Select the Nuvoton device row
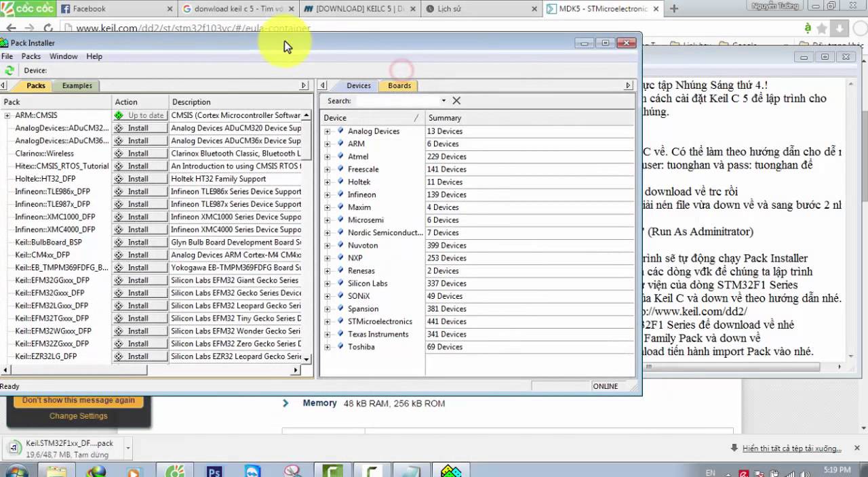This screenshot has height=477, width=868. 477,245
